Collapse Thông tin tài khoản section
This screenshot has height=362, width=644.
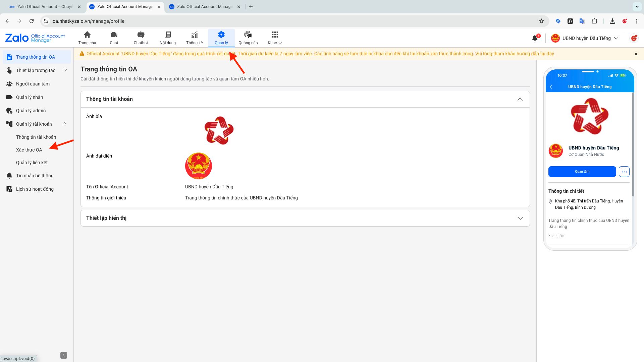(520, 99)
